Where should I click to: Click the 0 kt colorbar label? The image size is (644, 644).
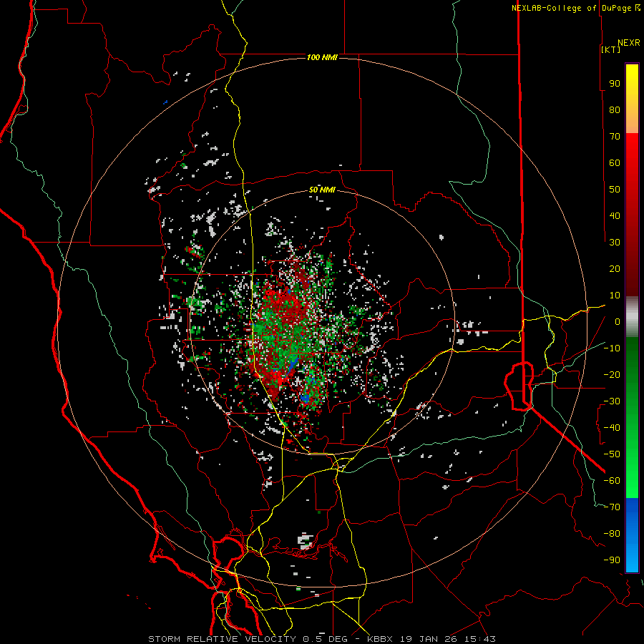(x=618, y=321)
